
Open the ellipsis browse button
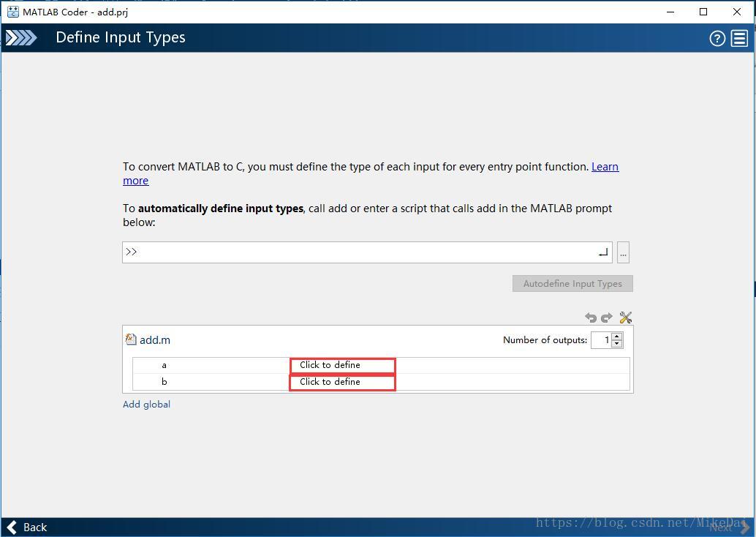(623, 252)
